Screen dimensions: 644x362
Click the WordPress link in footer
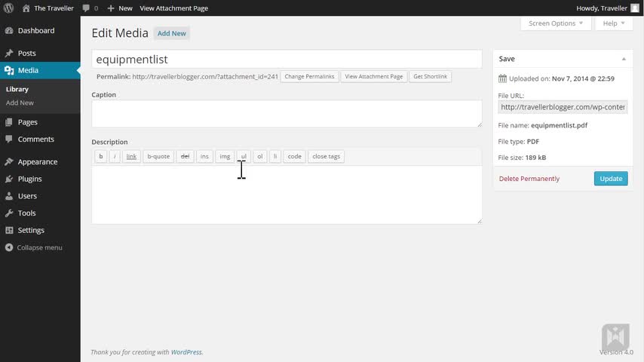[x=186, y=352]
